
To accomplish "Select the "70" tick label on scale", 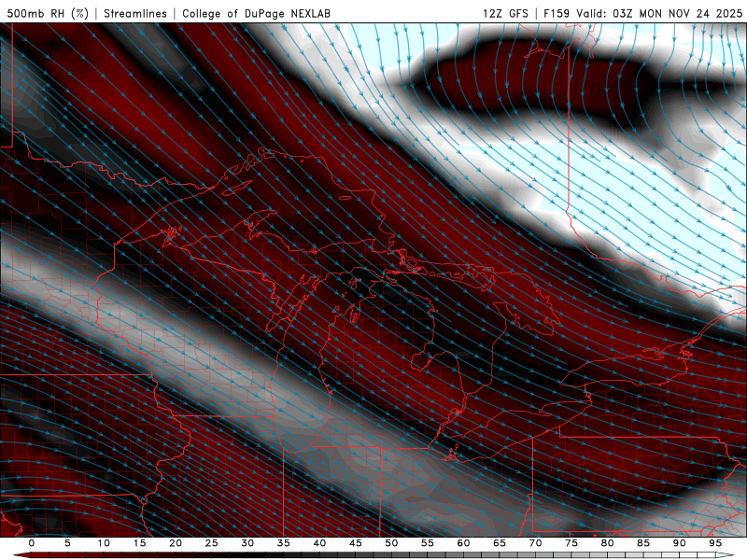I will click(x=535, y=543).
